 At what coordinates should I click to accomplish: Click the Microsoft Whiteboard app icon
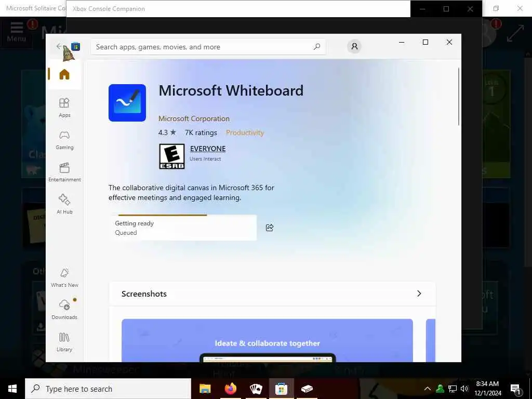click(127, 103)
